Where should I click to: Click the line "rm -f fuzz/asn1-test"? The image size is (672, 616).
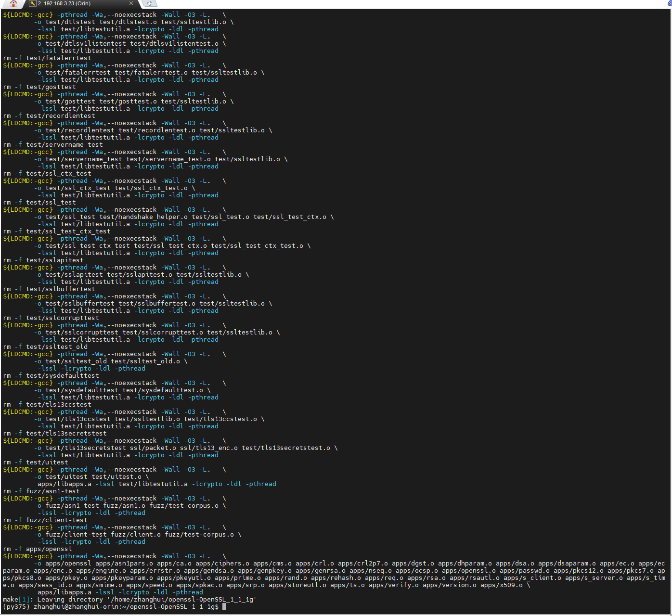pyautogui.click(x=41, y=491)
